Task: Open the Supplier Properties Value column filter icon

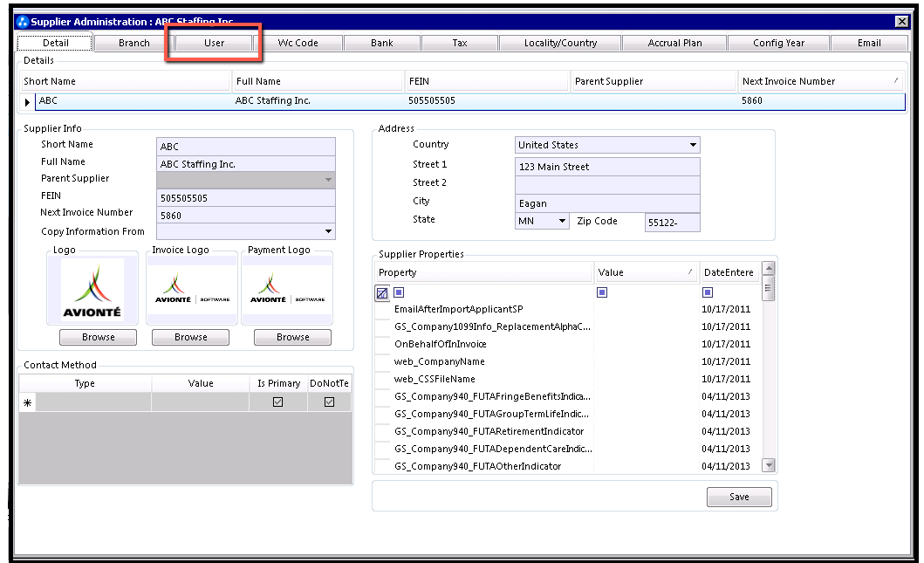Action: point(602,292)
